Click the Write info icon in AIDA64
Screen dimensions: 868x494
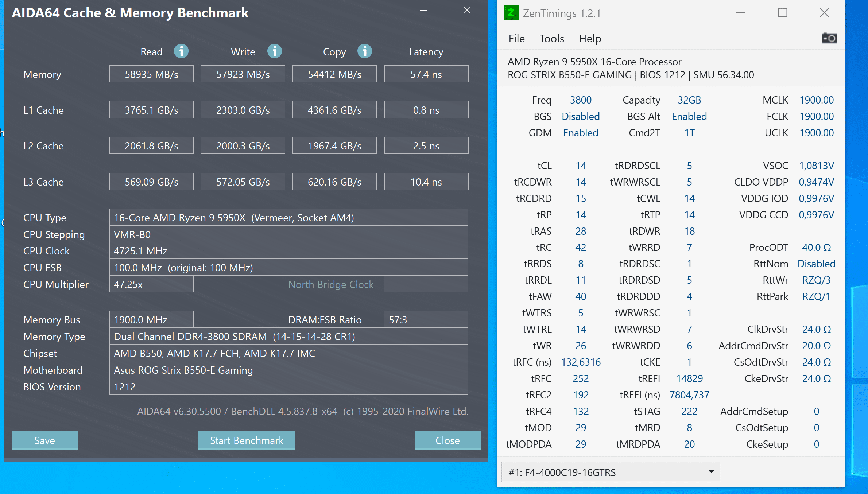[x=275, y=51]
